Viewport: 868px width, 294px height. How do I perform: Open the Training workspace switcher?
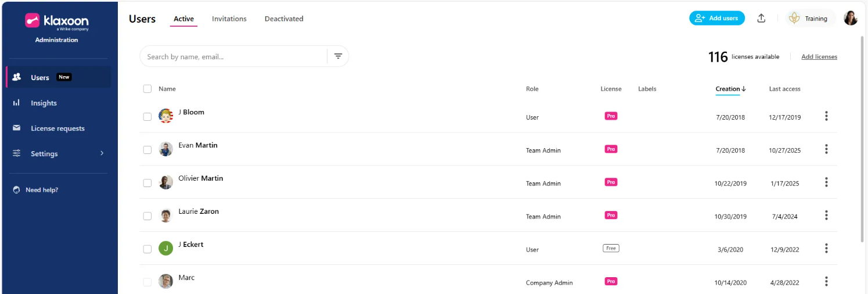(811, 19)
